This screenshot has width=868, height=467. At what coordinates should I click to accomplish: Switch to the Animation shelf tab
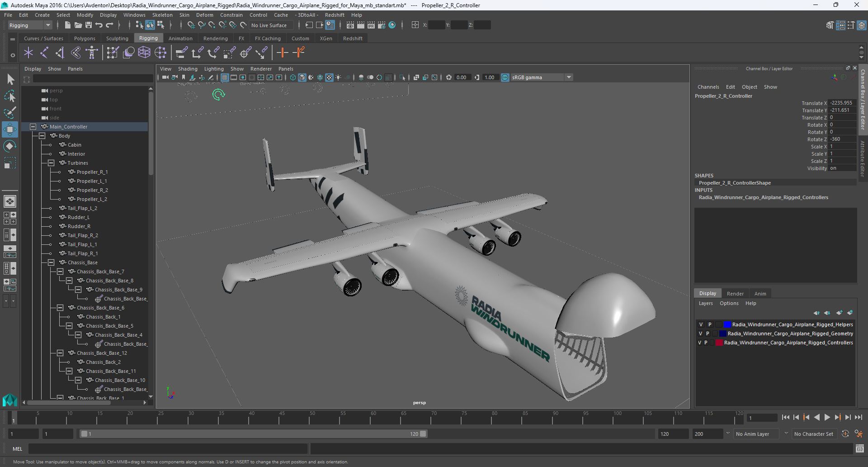coord(180,38)
